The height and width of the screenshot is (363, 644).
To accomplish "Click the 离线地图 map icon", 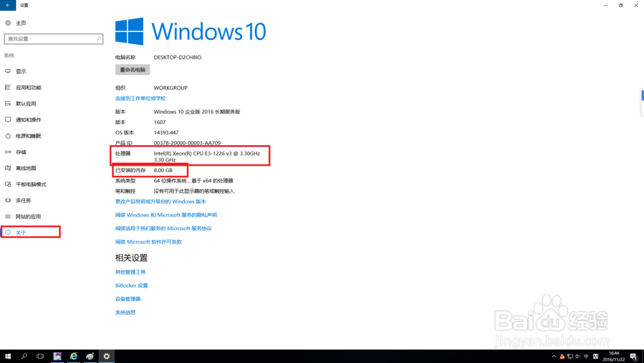I will coord(8,168).
